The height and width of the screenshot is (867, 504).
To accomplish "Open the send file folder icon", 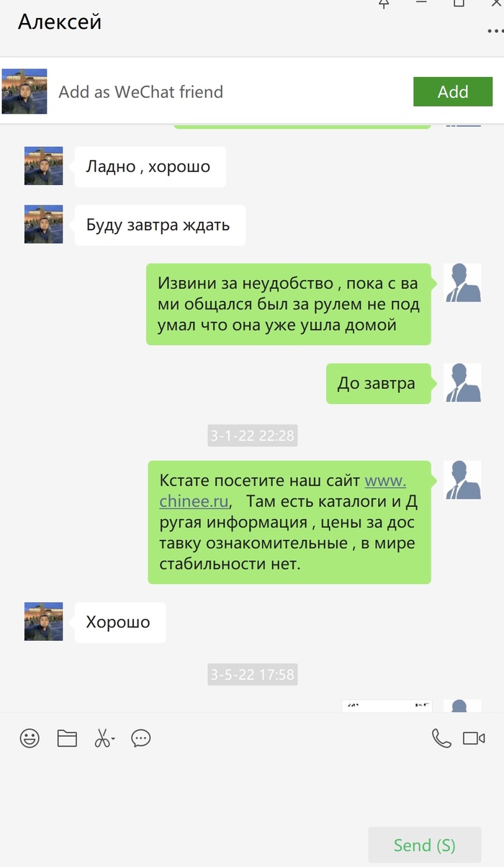I will [67, 738].
